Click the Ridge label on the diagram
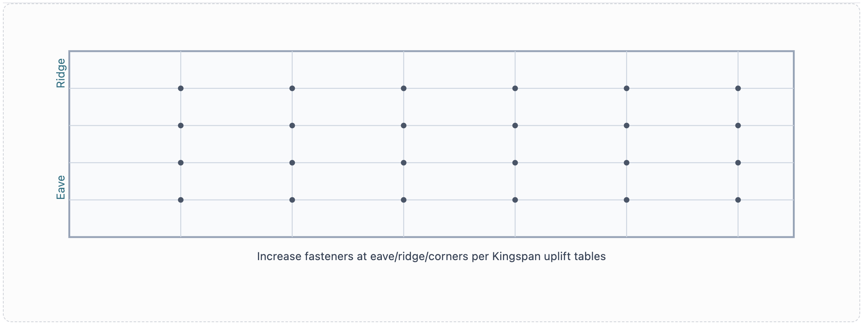 pos(61,73)
